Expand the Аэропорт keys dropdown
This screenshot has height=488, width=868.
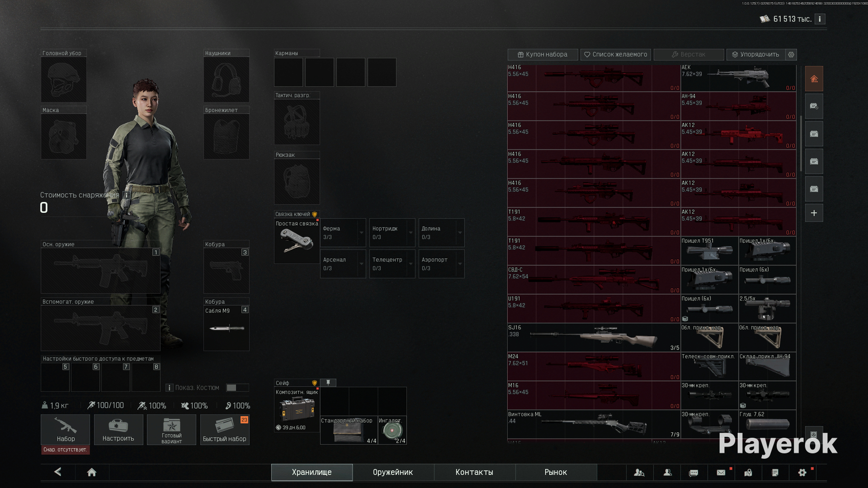coord(460,264)
